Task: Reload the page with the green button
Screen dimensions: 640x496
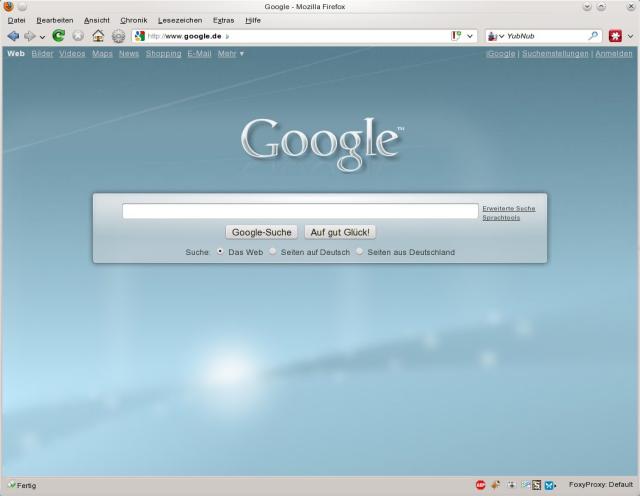Action: 58,36
